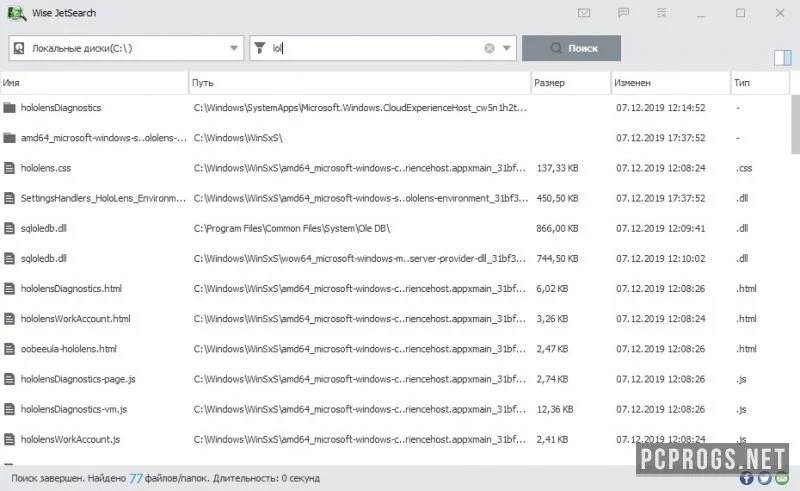
Task: Click the drive icon in location box
Action: point(19,48)
